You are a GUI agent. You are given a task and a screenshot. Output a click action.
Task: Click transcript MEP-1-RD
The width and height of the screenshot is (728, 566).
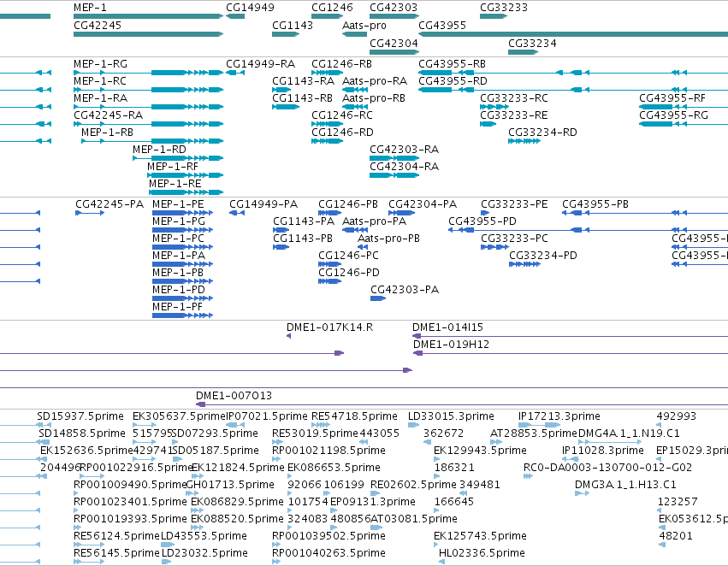178,158
